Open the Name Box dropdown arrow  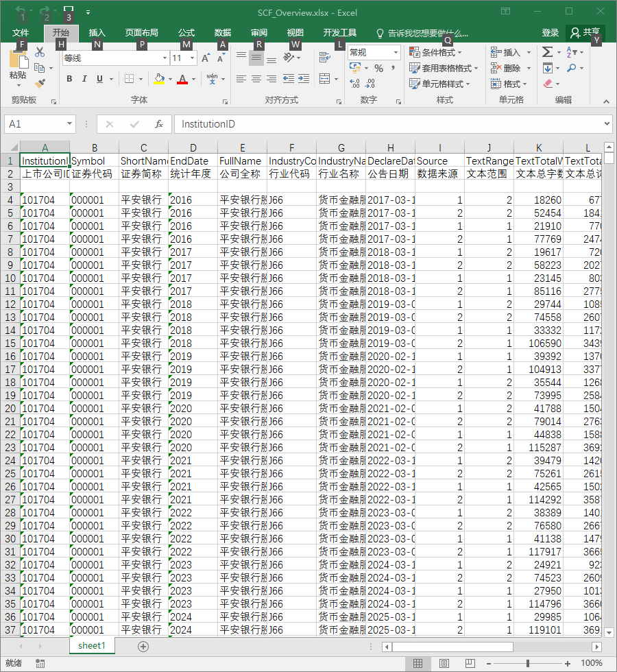[69, 124]
